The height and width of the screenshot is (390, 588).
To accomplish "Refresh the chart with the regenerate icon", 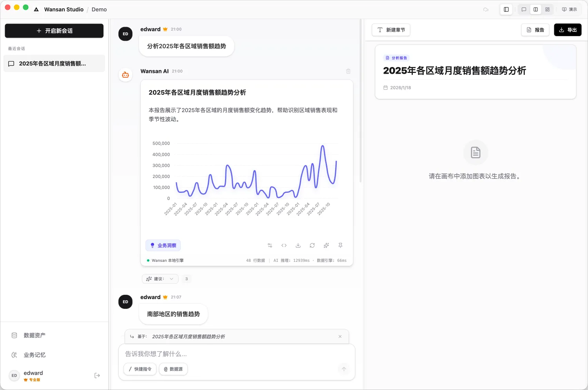I will coord(312,245).
